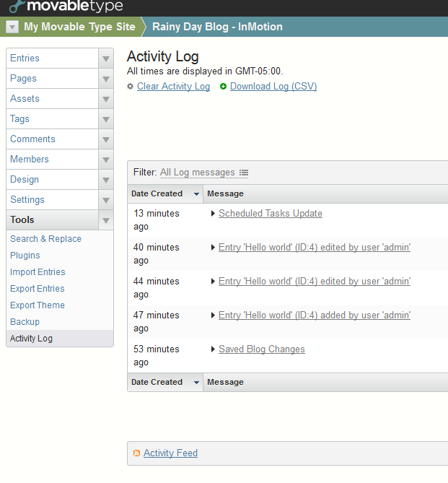This screenshot has height=483, width=448.
Task: Click the Clear Activity Log link
Action: tap(173, 87)
